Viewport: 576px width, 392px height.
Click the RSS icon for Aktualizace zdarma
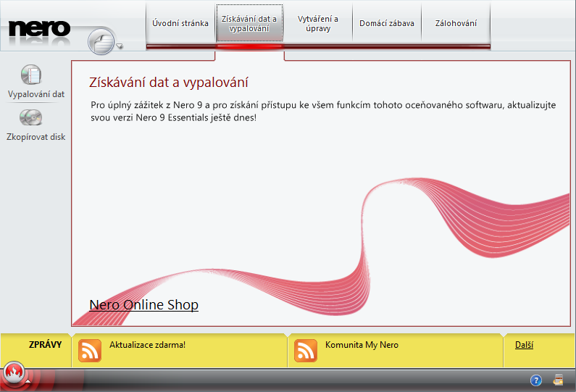tap(90, 351)
